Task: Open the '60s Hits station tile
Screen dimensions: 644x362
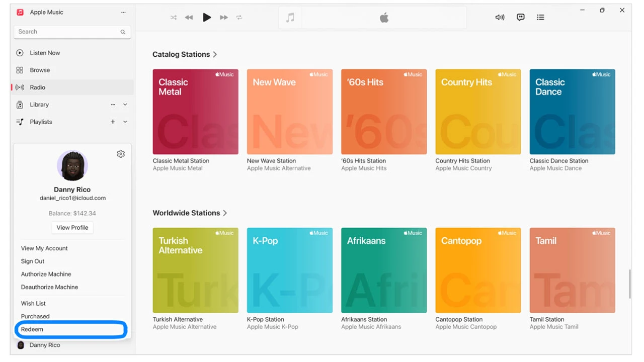Action: pyautogui.click(x=384, y=112)
